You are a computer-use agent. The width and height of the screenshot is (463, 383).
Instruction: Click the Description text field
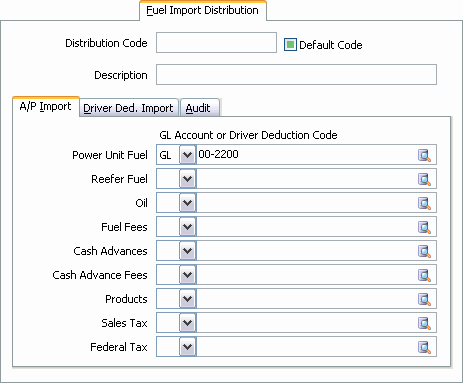click(x=296, y=74)
